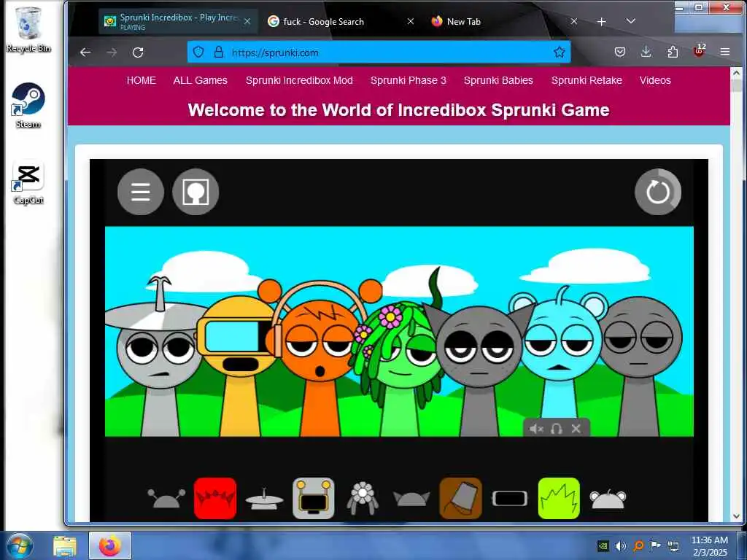The width and height of the screenshot is (747, 560).
Task: Select the Steam desktop shortcut
Action: (28, 106)
